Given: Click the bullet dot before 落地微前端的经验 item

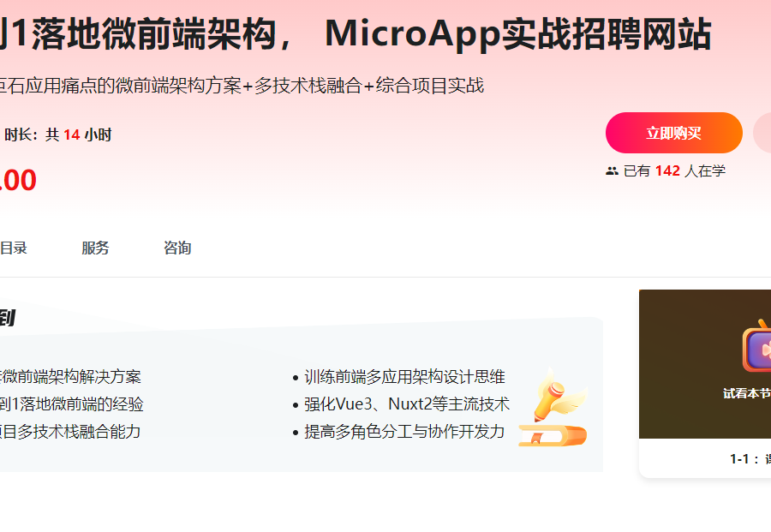Looking at the screenshot, I should tap(2, 403).
